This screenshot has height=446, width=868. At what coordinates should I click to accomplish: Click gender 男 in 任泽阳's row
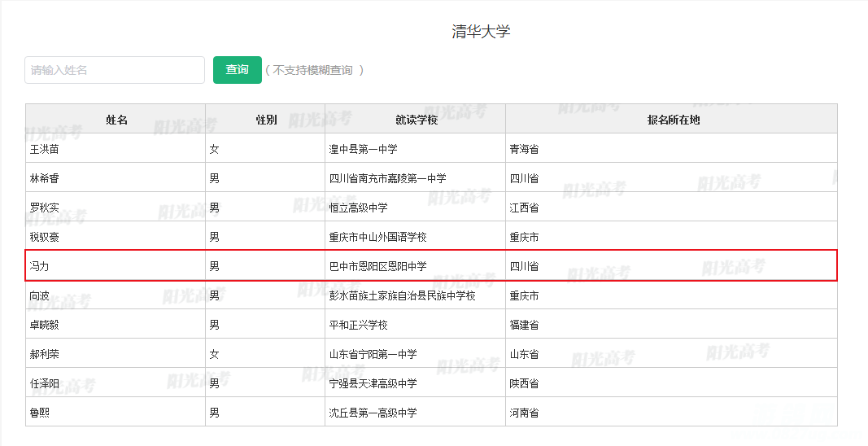(214, 383)
